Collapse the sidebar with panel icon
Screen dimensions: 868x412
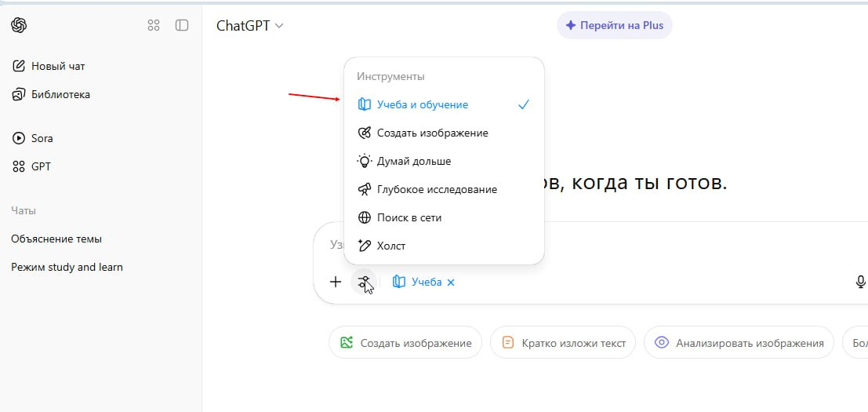(182, 25)
